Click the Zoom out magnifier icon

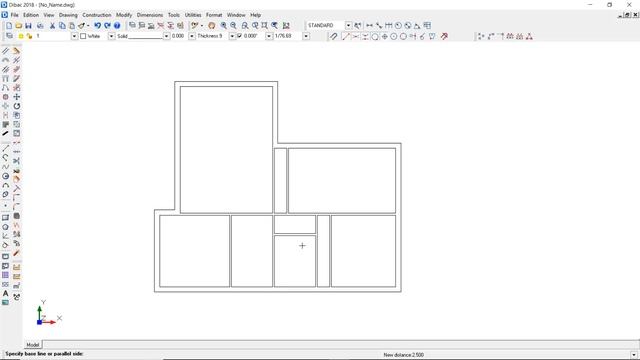tap(233, 25)
